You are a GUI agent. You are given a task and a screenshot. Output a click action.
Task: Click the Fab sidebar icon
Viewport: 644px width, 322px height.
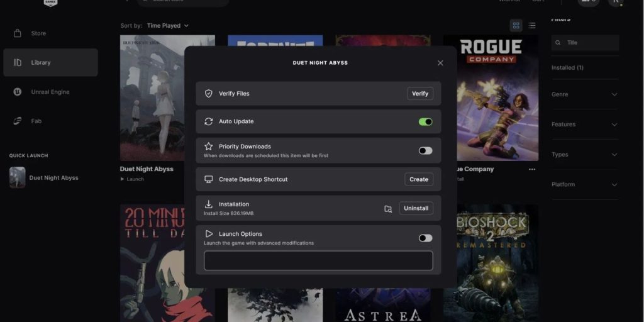click(18, 121)
